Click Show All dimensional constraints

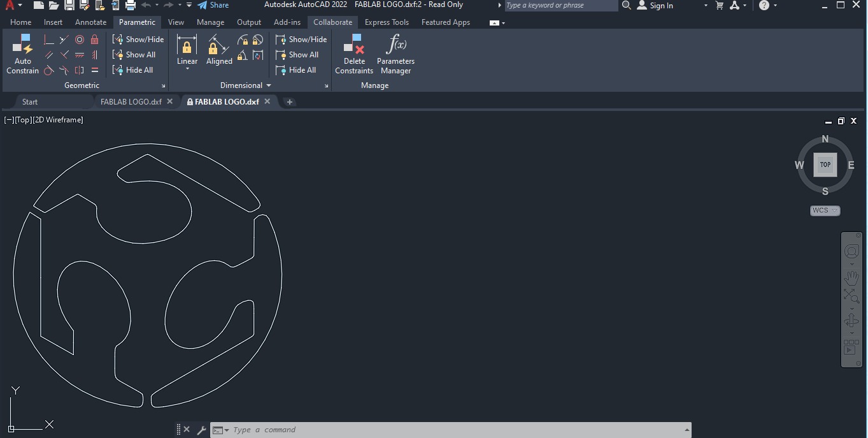click(x=297, y=55)
